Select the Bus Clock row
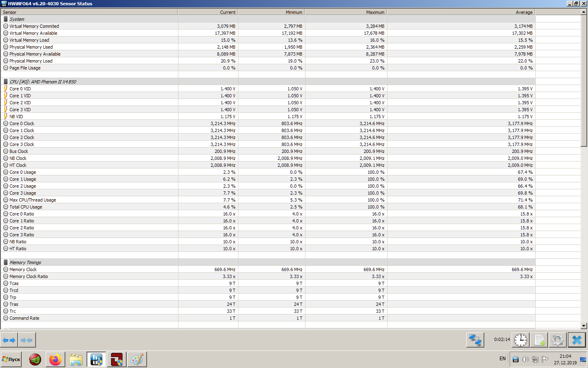Viewport: 588px width, 368px height. coord(268,151)
